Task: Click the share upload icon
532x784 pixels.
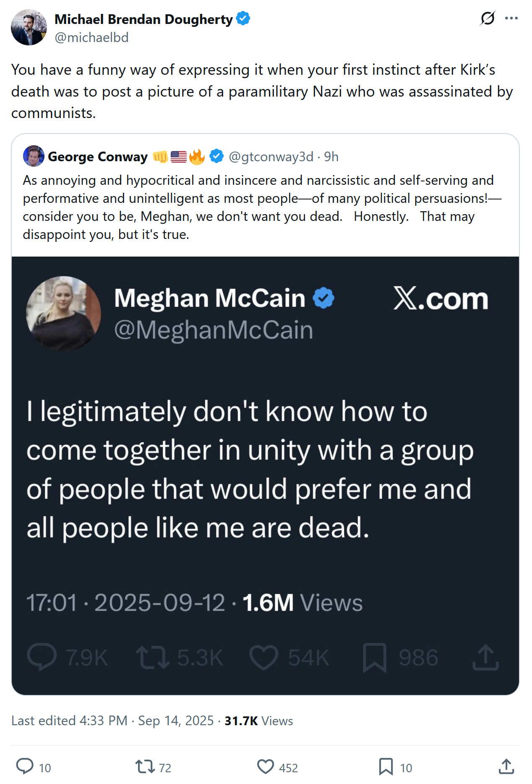Action: tap(506, 766)
